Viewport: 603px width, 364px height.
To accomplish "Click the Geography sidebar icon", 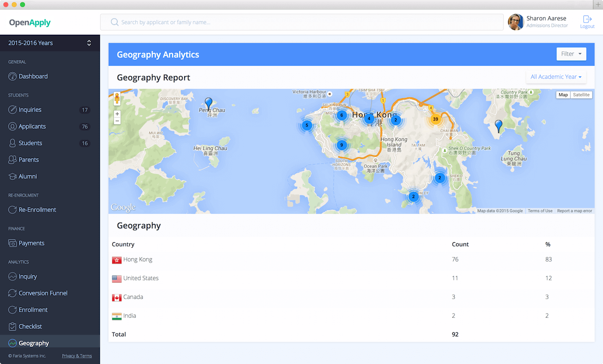I will pos(13,343).
